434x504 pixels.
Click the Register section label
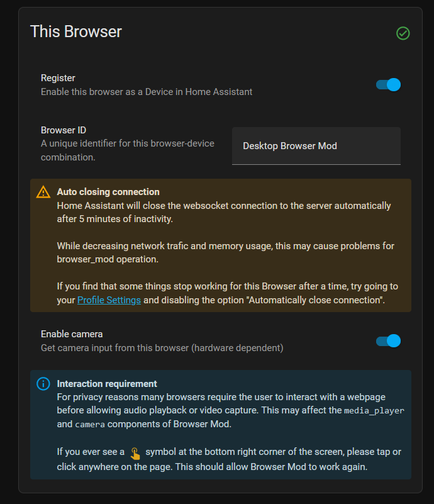pyautogui.click(x=58, y=78)
